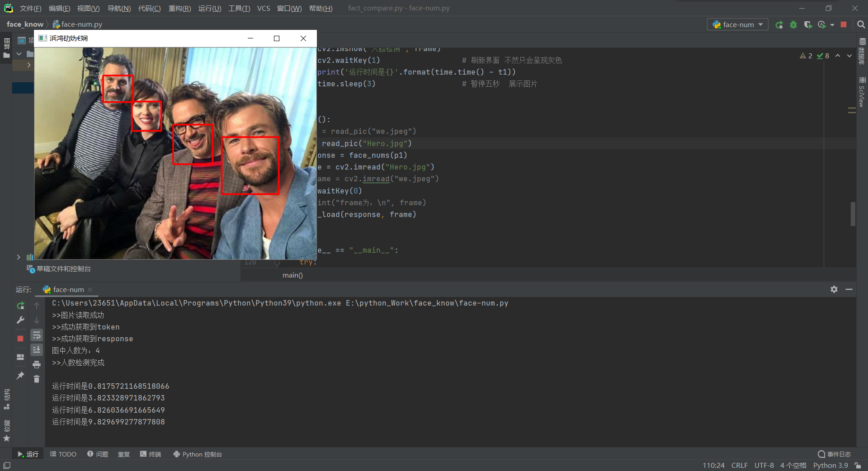Open the TODO tool window

pyautogui.click(x=63, y=454)
